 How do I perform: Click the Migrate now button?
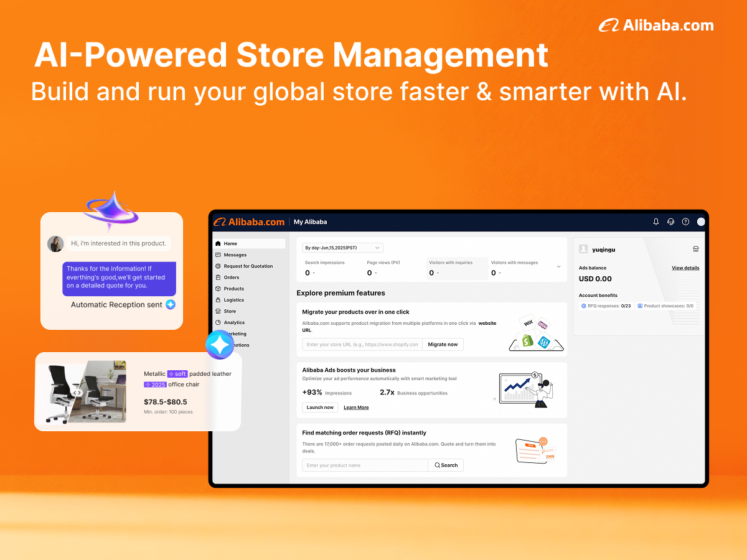pyautogui.click(x=443, y=344)
